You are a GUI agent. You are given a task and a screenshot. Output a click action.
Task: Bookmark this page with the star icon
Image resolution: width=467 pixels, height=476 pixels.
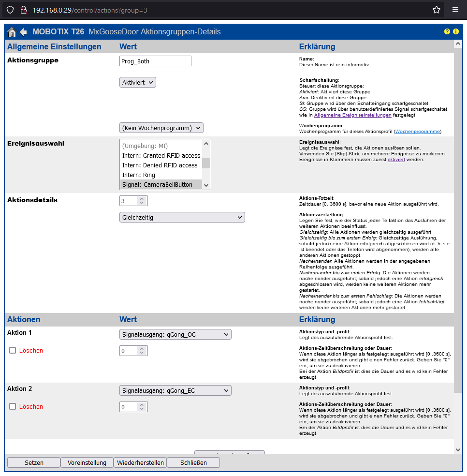click(x=437, y=10)
